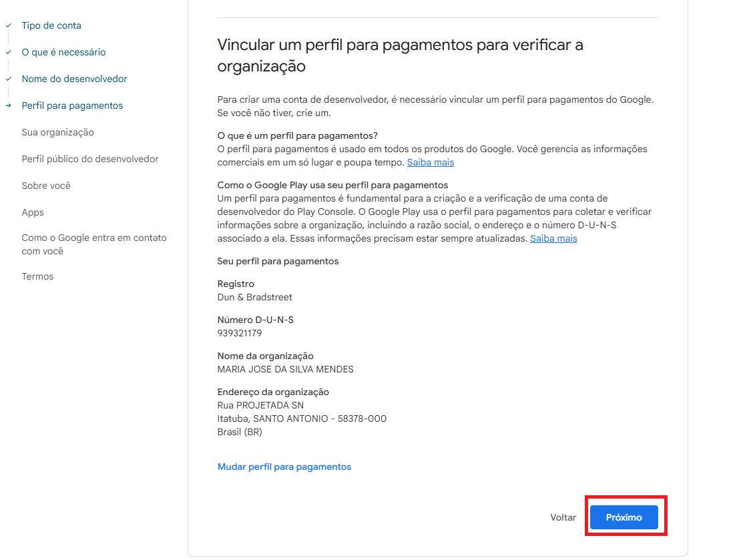
Task: Click the arrow icon beside Perfil para pagamentos
Action: click(8, 105)
